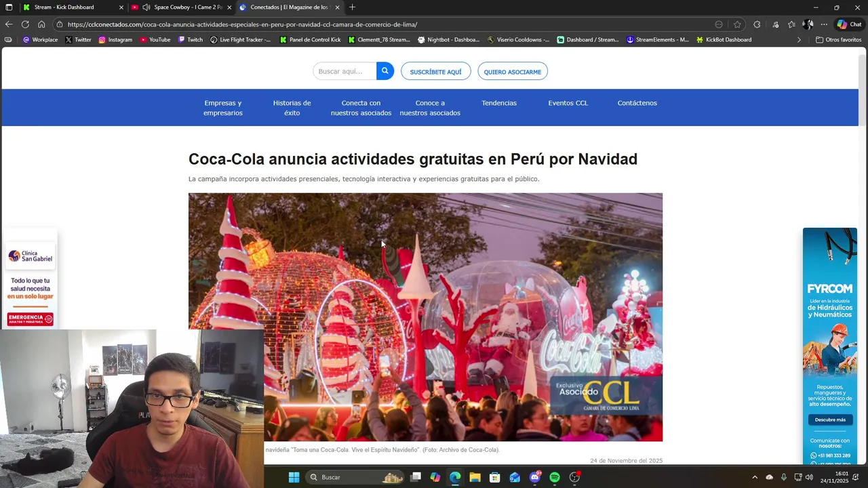The image size is (868, 488).
Task: Open the Eventos CCL menu item
Action: click(568, 103)
